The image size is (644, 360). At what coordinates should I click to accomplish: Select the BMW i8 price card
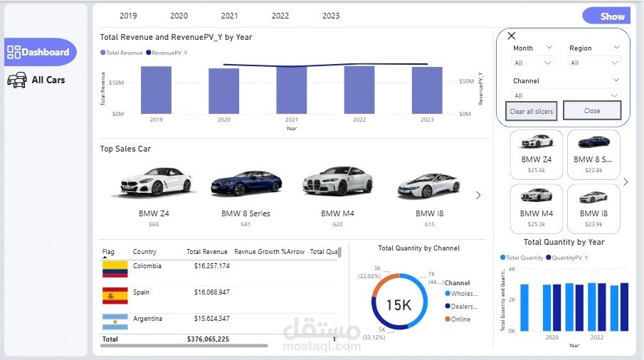point(593,209)
